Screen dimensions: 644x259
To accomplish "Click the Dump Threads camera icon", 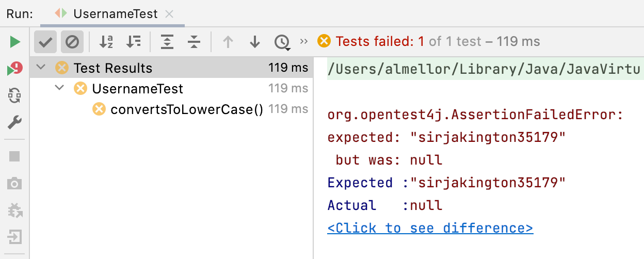I will click(x=15, y=183).
